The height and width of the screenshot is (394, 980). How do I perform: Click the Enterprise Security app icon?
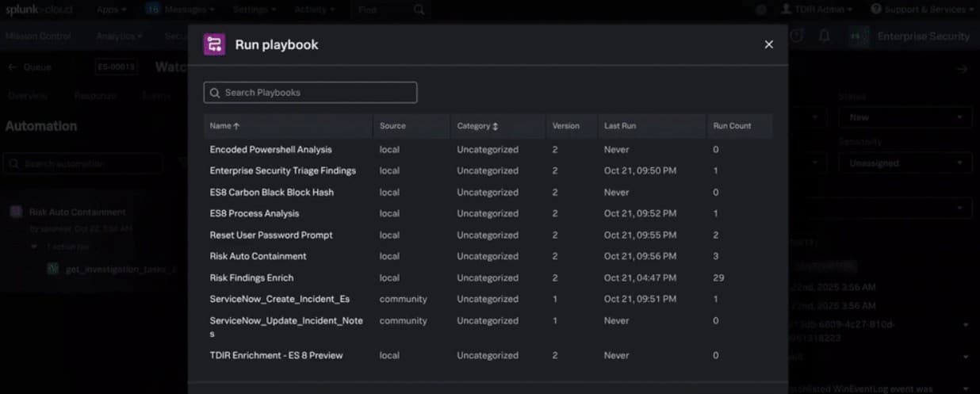coord(859,36)
